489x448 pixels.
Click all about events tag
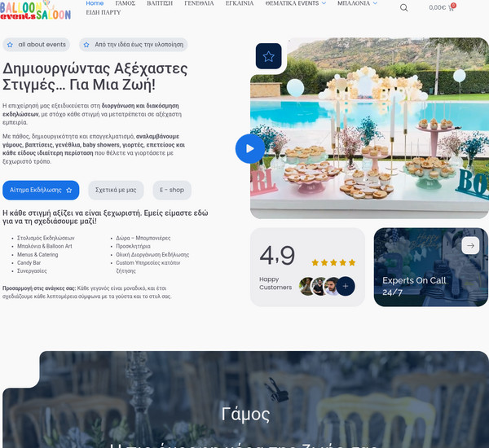[x=36, y=45]
